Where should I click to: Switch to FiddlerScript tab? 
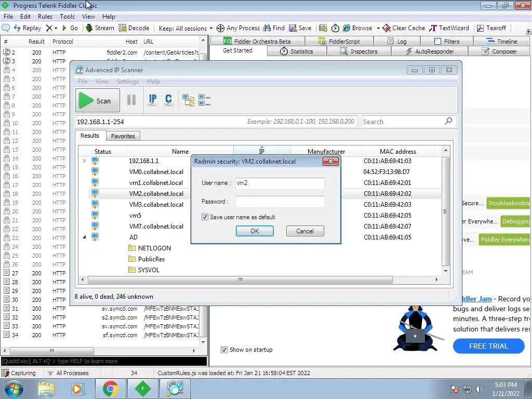pos(339,41)
